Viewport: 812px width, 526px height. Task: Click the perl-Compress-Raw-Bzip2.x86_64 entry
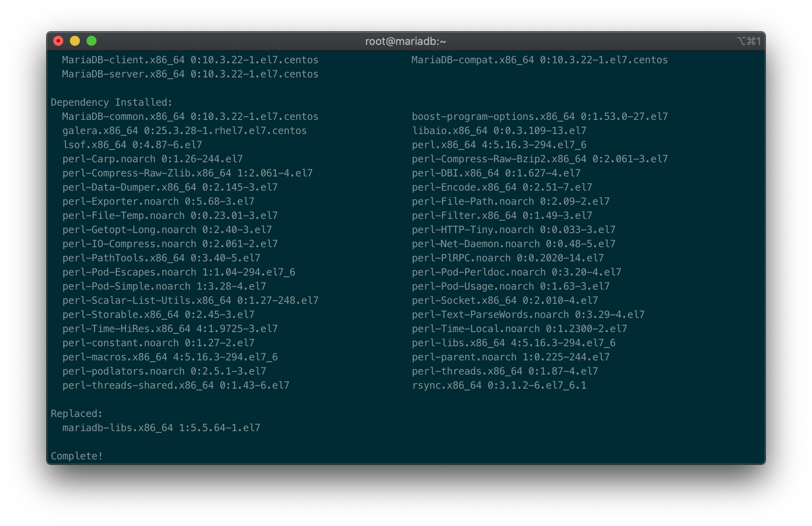click(540, 159)
